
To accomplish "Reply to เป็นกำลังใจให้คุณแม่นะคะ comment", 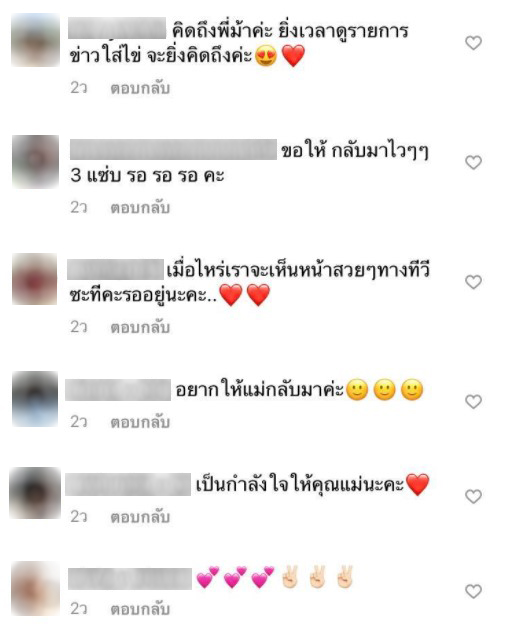I will [x=140, y=517].
